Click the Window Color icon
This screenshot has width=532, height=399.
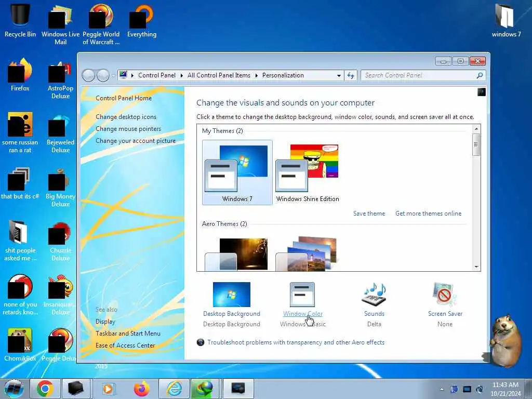(302, 294)
